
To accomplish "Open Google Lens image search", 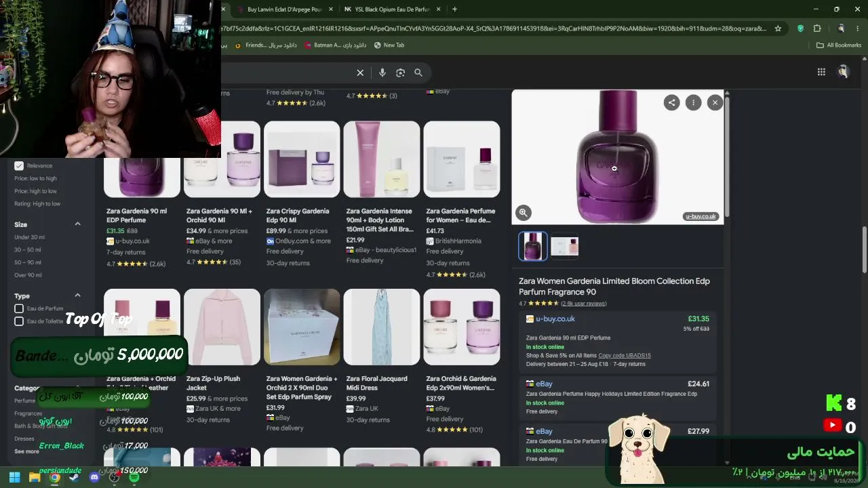I will click(x=400, y=73).
